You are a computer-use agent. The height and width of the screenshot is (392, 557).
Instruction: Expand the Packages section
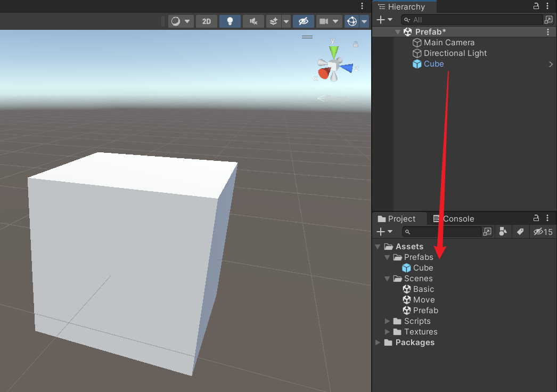378,342
